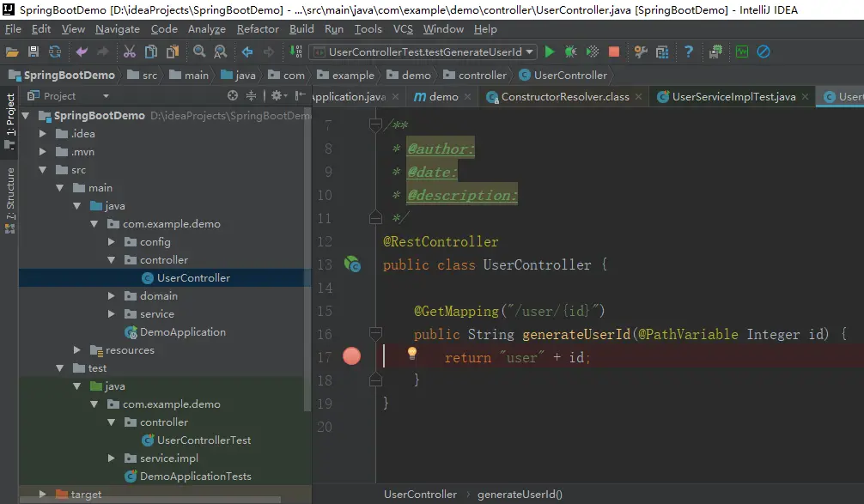Click Collapse All icon in Project panel

point(251,96)
